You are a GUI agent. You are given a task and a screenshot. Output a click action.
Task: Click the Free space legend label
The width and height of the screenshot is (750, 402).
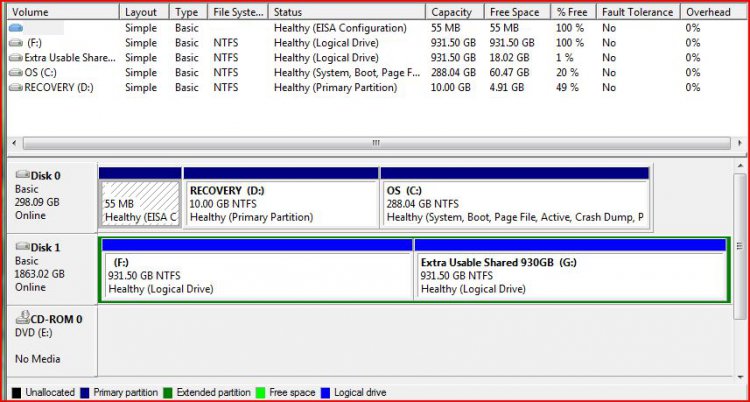tap(292, 393)
